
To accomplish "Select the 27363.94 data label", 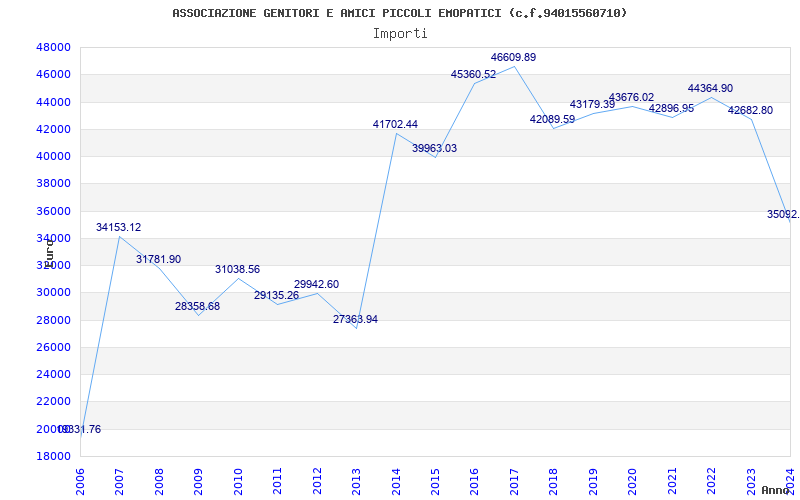I will [356, 320].
